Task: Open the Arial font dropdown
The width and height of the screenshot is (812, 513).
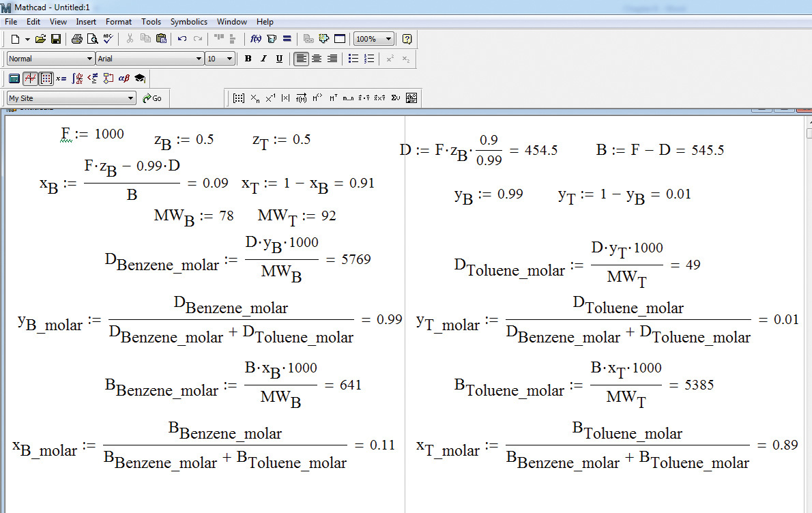Action: [x=199, y=59]
